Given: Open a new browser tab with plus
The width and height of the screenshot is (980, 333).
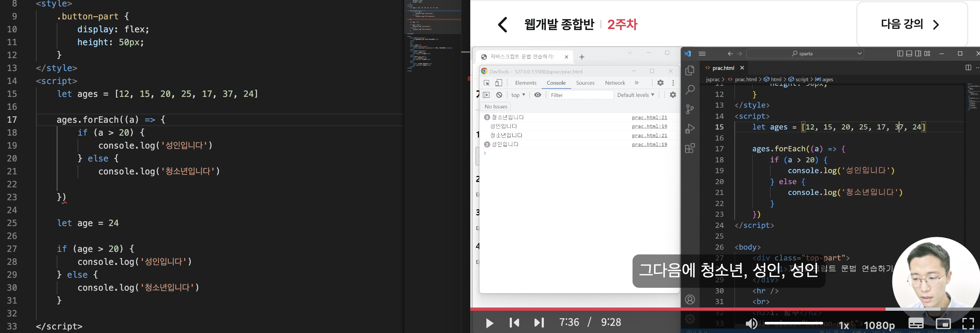Looking at the screenshot, I should coord(582,57).
